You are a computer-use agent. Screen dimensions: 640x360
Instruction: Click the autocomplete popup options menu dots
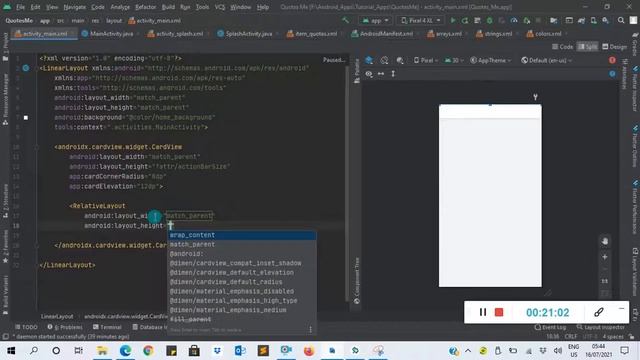point(311,329)
